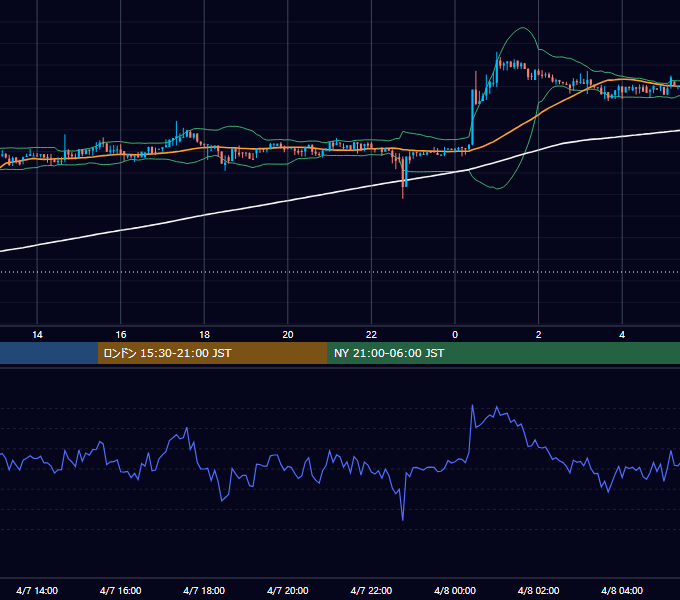
Task: Click the 4/7 22:00 date label
Action: 371,590
